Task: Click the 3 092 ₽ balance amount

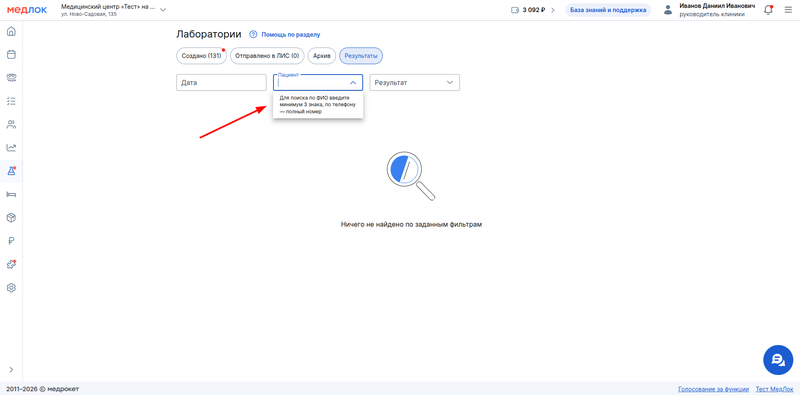Action: tap(534, 10)
